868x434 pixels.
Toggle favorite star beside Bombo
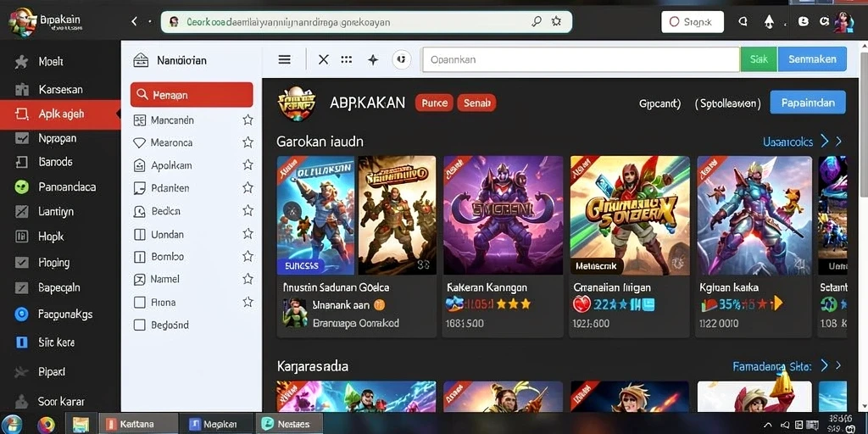click(248, 256)
